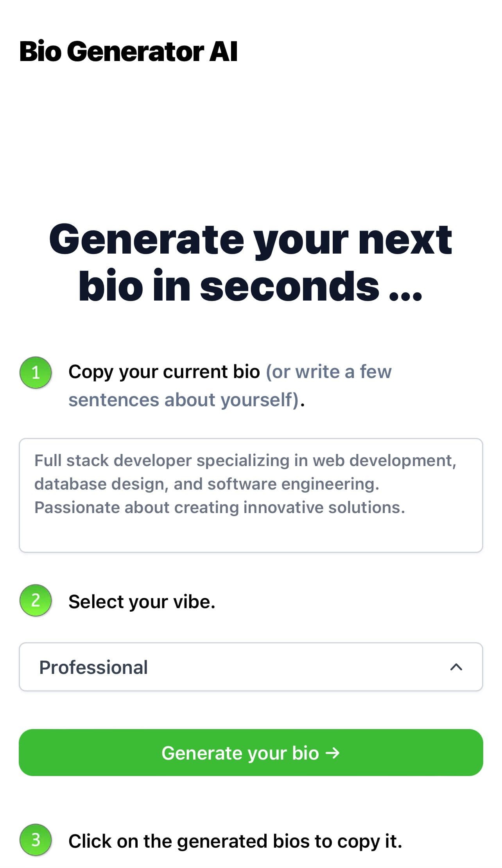
Task: Click the 'Generate your bio' button label text
Action: (x=240, y=753)
